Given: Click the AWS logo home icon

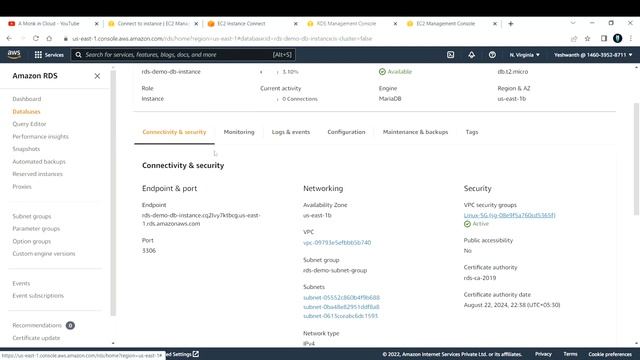Looking at the screenshot, I should [14, 54].
